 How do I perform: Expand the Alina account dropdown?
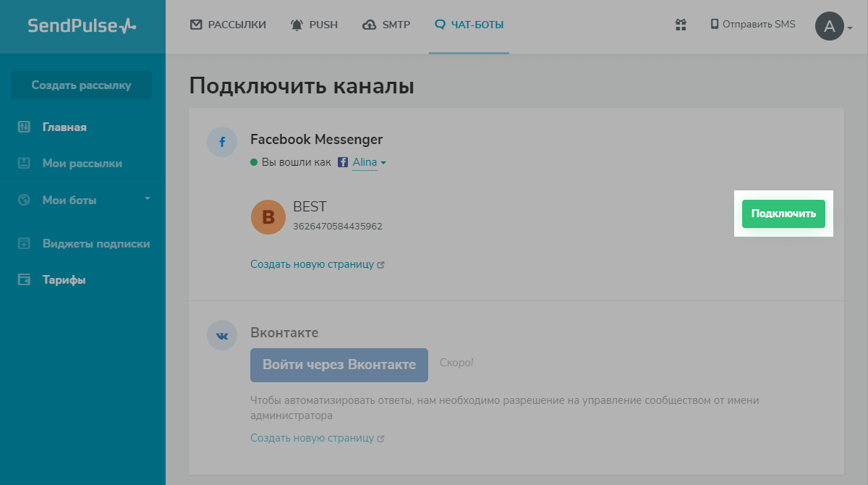click(369, 163)
